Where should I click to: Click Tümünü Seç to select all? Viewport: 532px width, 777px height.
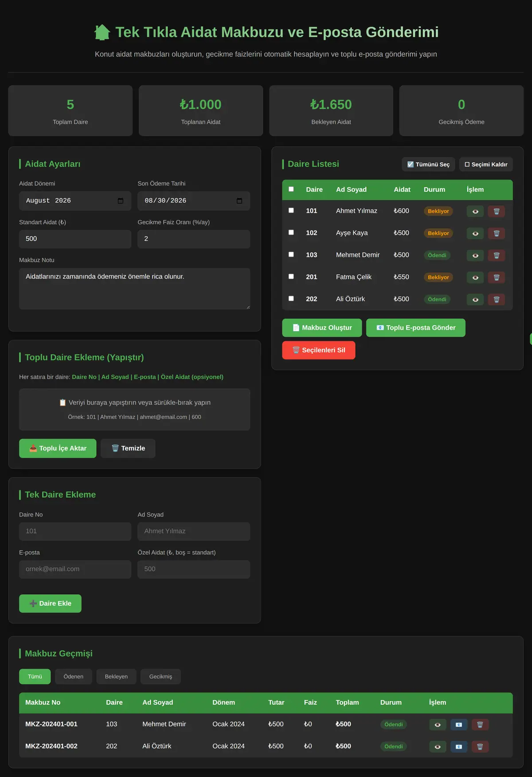[428, 164]
